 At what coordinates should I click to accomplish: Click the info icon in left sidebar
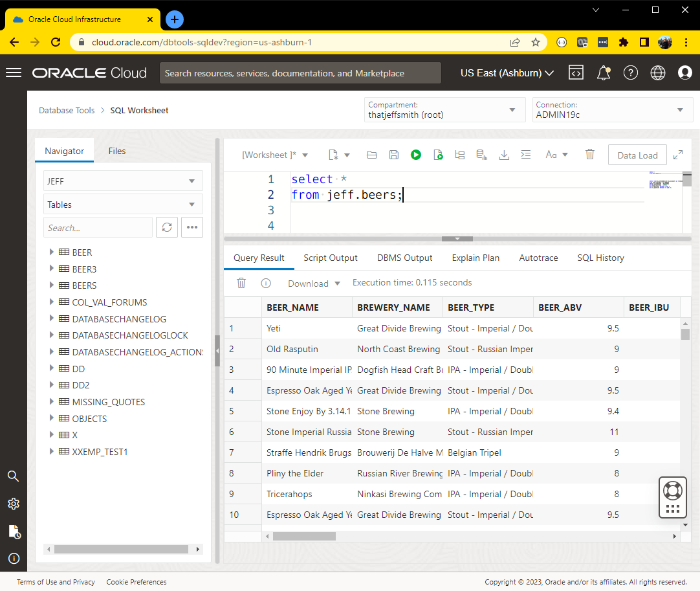tap(14, 559)
